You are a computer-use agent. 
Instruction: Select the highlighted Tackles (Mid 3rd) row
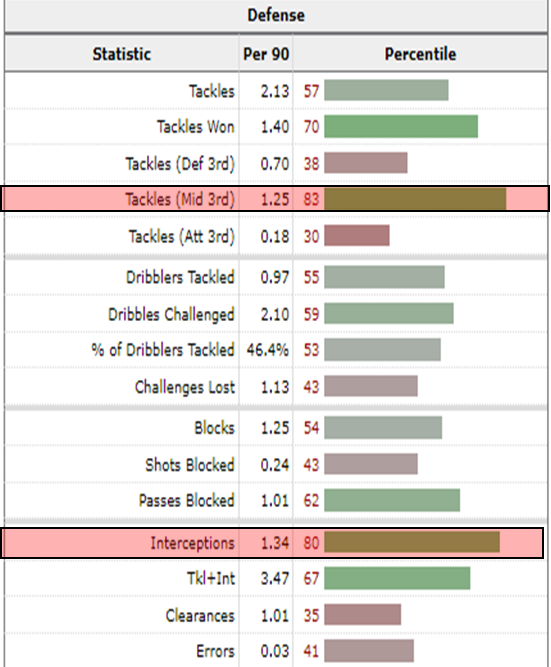[x=275, y=199]
